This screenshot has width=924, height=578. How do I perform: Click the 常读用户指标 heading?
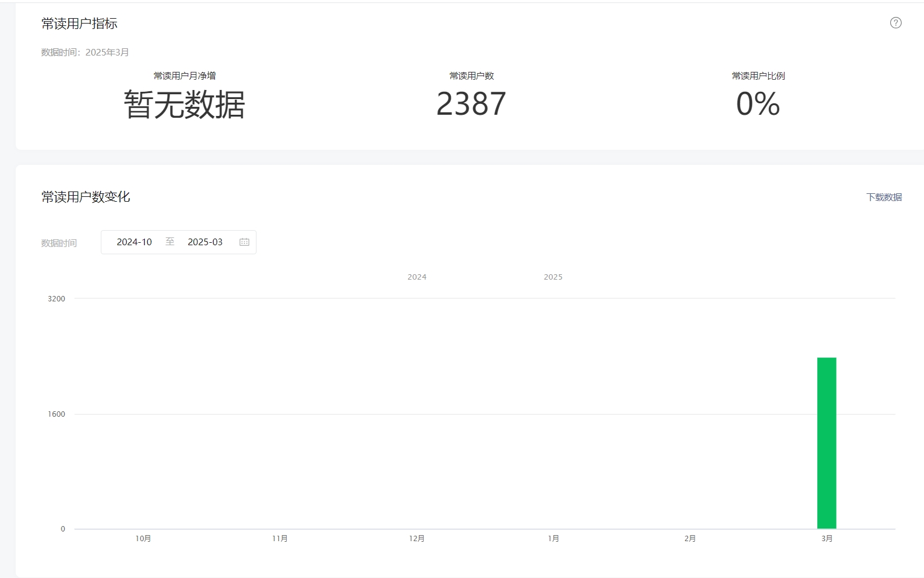[80, 24]
